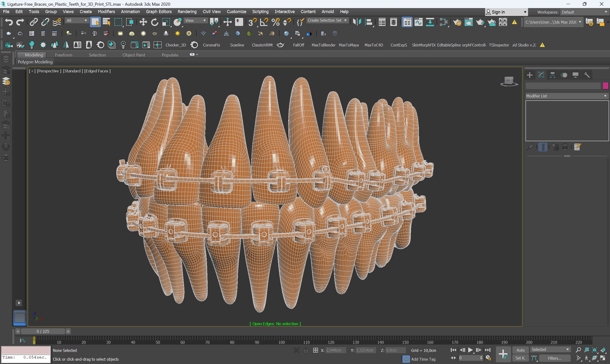Open the reference coordinate View dropdown
The width and height of the screenshot is (610, 364).
tap(195, 20)
